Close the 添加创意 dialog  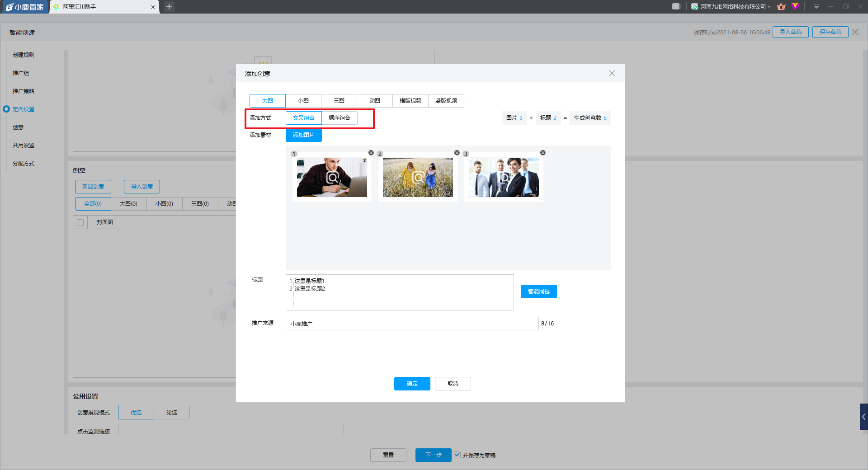pyautogui.click(x=612, y=73)
